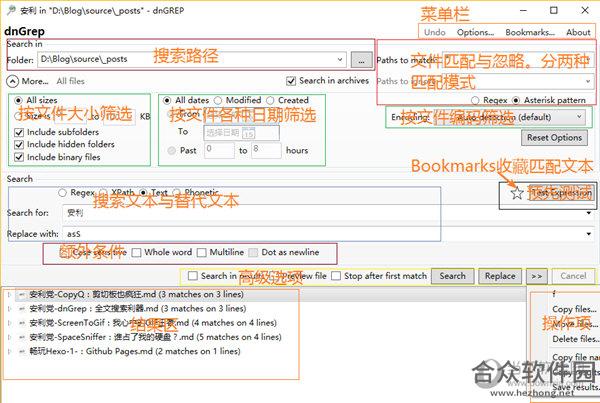Expand the CopyQ result row
The height and width of the screenshot is (403, 600).
point(9,295)
